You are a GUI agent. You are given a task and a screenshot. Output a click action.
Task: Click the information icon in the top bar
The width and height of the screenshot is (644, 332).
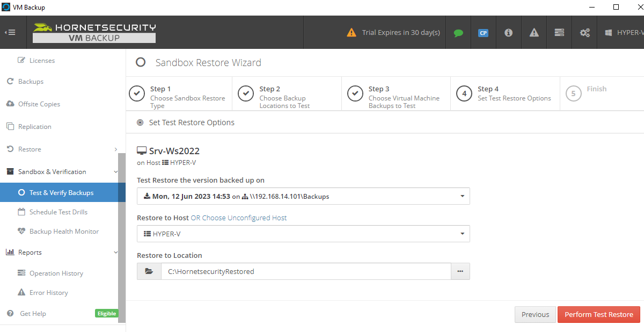pyautogui.click(x=508, y=33)
